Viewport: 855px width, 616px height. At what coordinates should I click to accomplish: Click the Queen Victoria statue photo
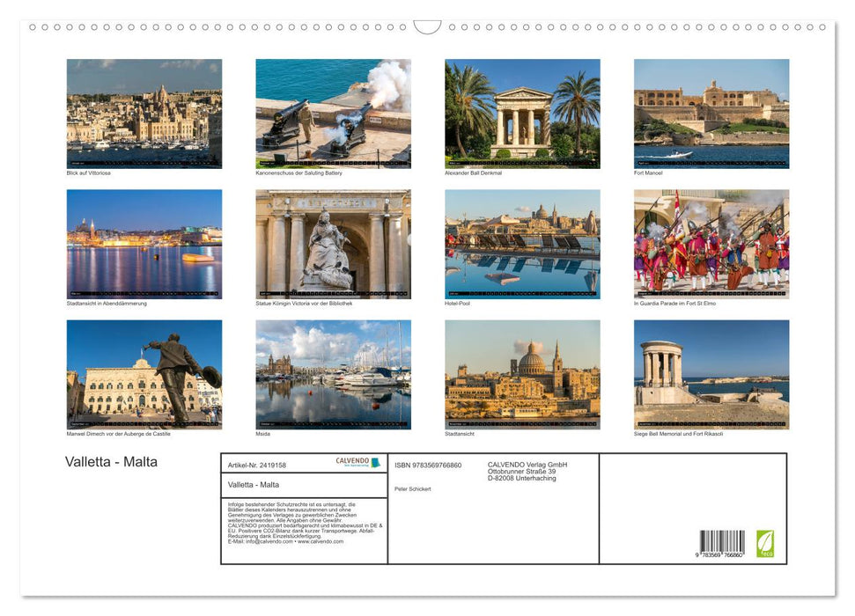click(333, 244)
